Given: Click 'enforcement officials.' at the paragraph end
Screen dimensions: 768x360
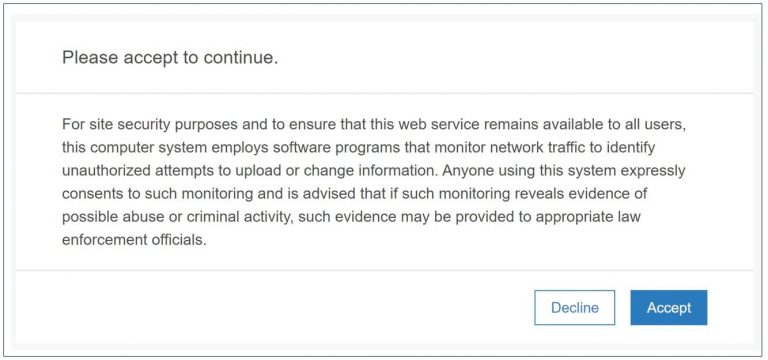Looking at the screenshot, I should 134,240.
